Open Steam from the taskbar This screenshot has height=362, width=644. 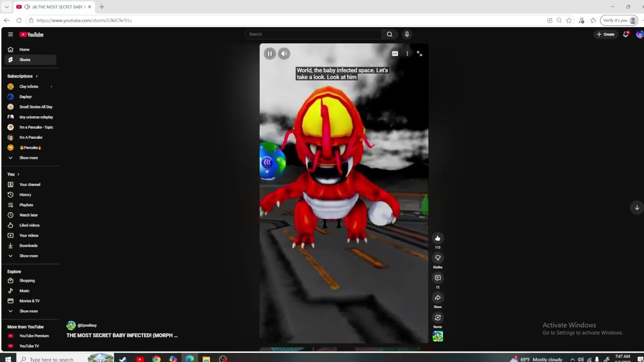point(123,359)
